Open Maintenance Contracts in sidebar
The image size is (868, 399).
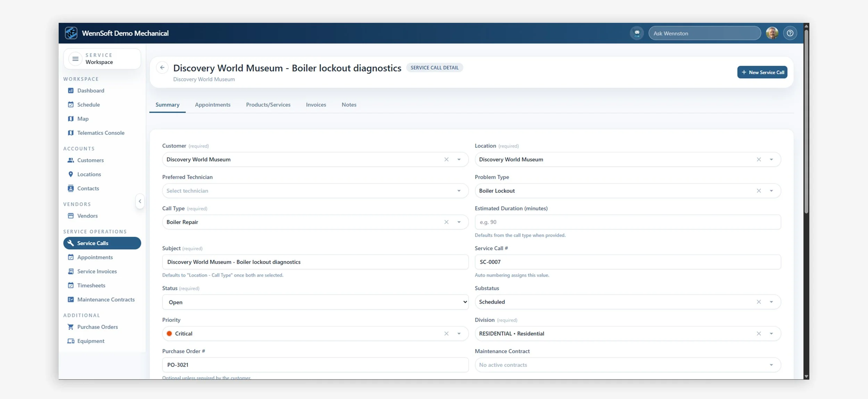pyautogui.click(x=106, y=300)
